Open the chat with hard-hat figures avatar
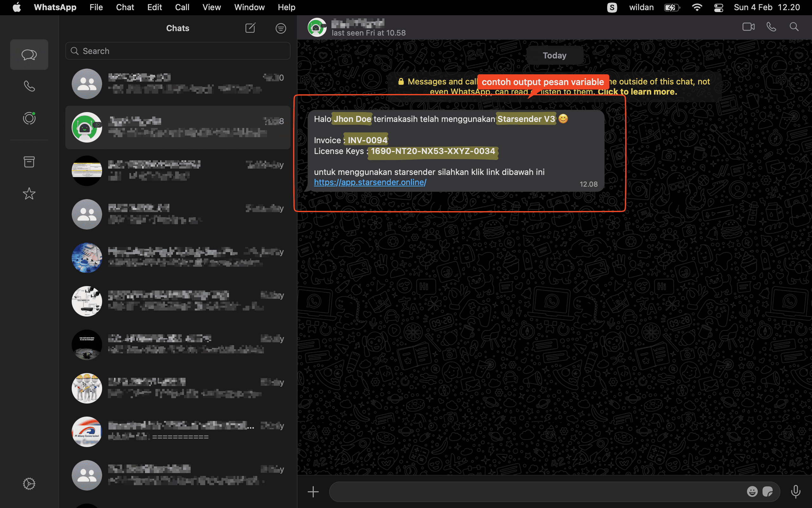The image size is (812, 508). (x=178, y=388)
